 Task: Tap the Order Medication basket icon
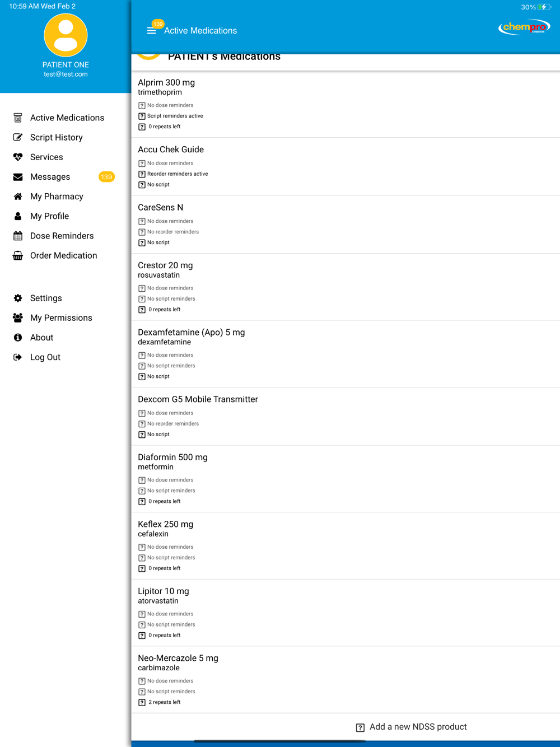tap(18, 256)
